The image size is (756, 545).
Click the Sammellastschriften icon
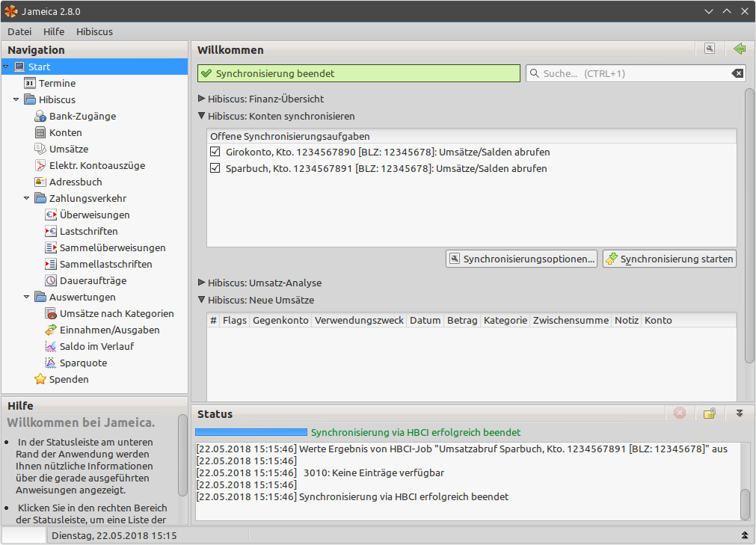tap(51, 264)
